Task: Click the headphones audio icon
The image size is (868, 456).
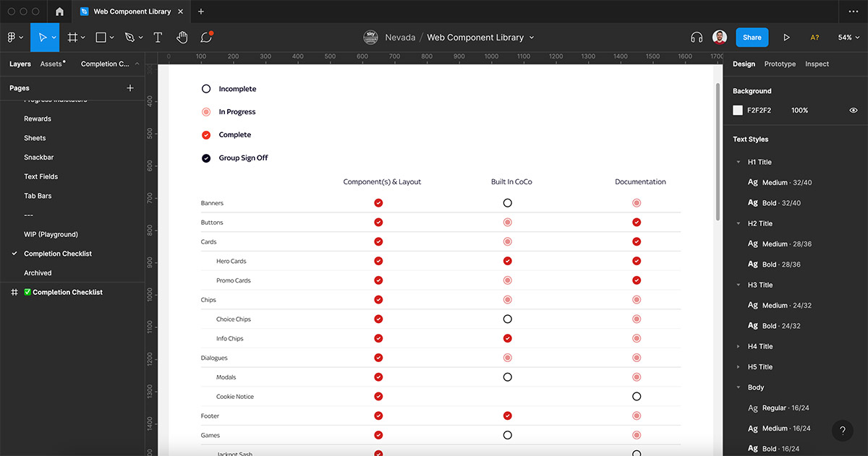Action: [x=697, y=38]
